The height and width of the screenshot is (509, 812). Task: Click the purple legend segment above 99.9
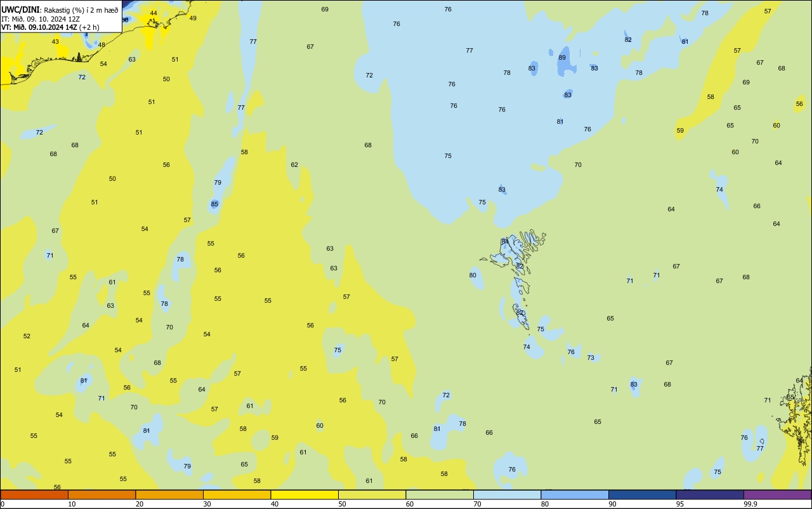pos(777,494)
